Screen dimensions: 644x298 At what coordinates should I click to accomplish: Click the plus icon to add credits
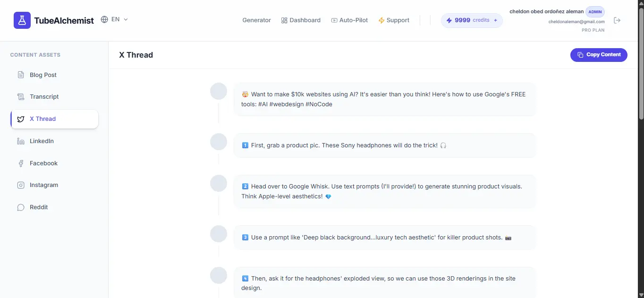[x=495, y=20]
